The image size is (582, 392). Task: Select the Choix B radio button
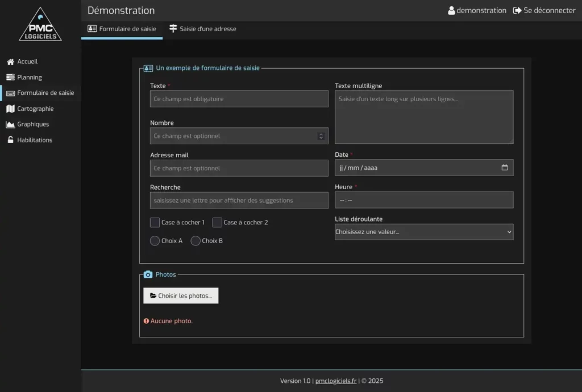pos(196,241)
